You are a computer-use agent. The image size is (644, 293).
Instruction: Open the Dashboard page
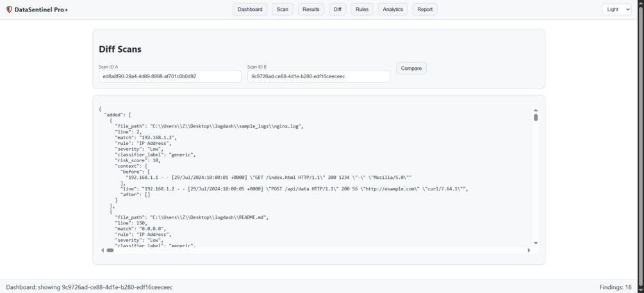(x=250, y=10)
